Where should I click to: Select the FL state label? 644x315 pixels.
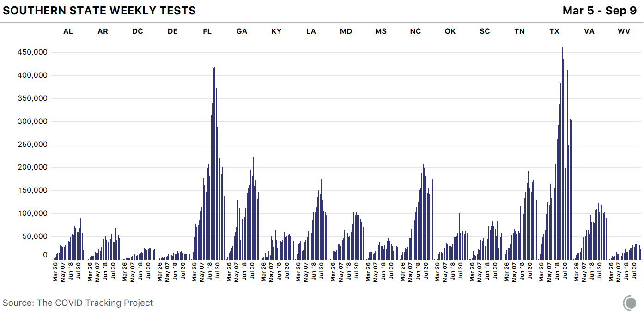(x=207, y=31)
